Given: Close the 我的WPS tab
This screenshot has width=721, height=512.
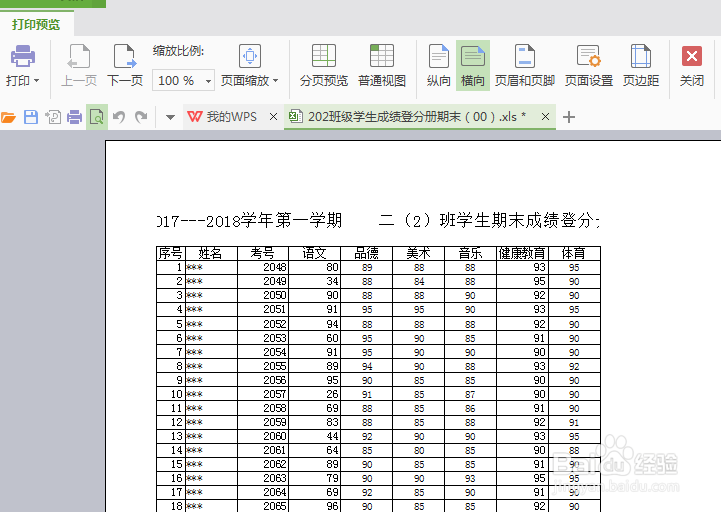Looking at the screenshot, I should [273, 117].
